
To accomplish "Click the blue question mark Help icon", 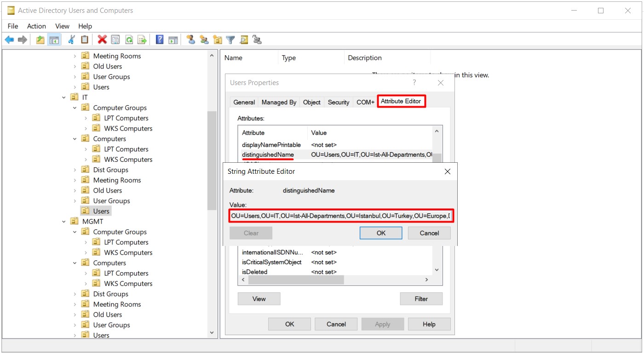I will click(x=160, y=40).
